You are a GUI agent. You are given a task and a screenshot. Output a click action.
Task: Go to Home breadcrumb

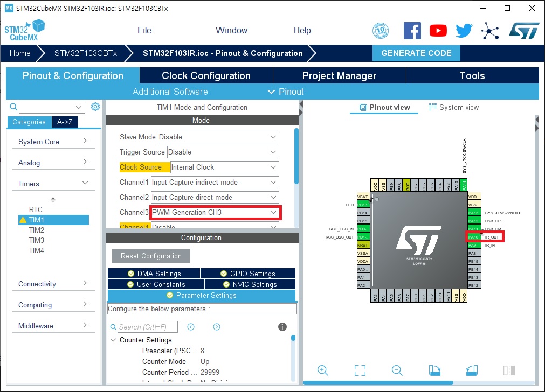point(20,53)
